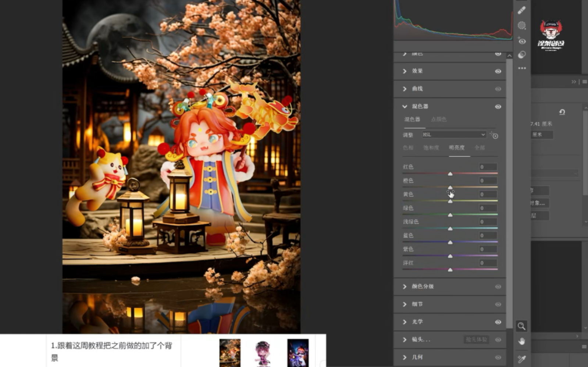Click the 绿色 value input field
This screenshot has height=367, width=588.
coord(488,208)
